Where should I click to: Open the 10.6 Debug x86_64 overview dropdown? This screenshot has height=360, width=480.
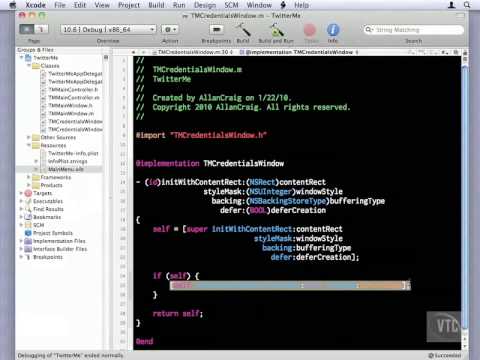click(x=108, y=29)
